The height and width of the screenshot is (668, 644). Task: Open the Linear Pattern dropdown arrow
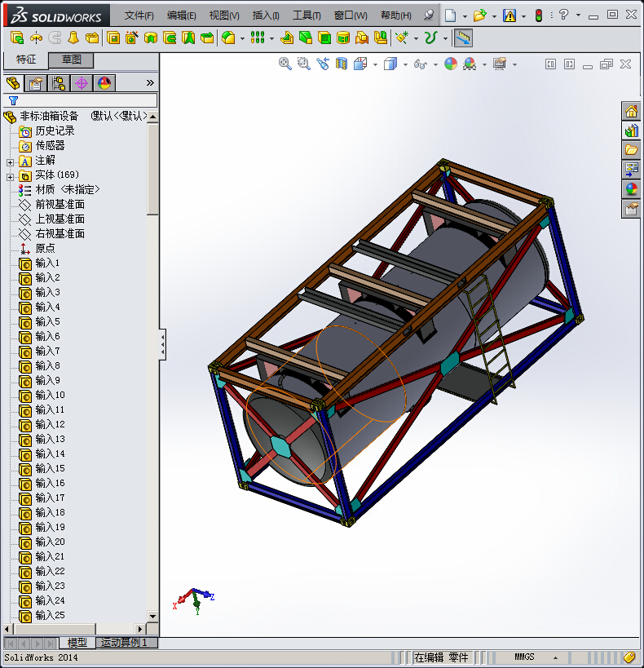tap(271, 39)
